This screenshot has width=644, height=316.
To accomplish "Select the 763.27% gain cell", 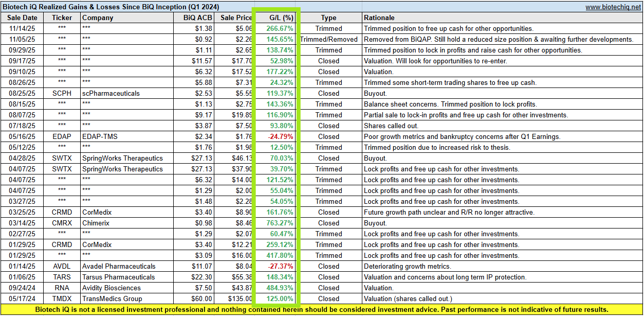I will [277, 223].
